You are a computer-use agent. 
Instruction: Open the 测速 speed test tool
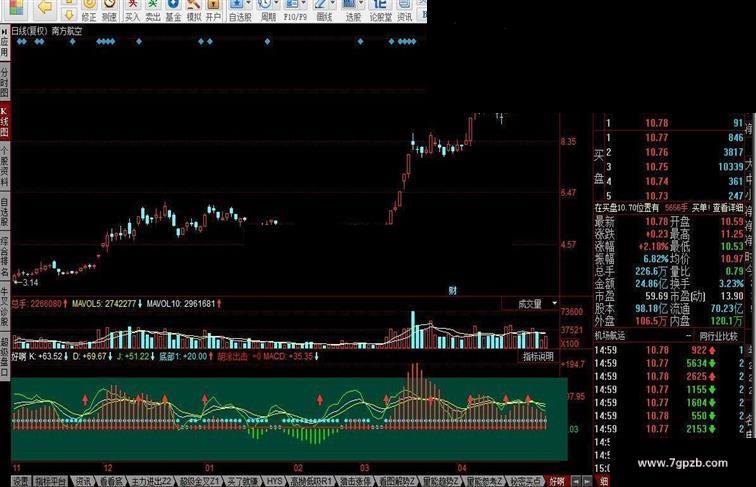click(109, 11)
